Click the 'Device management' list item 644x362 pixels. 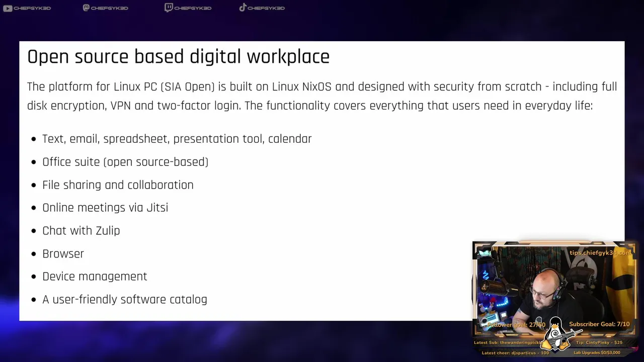point(95,277)
